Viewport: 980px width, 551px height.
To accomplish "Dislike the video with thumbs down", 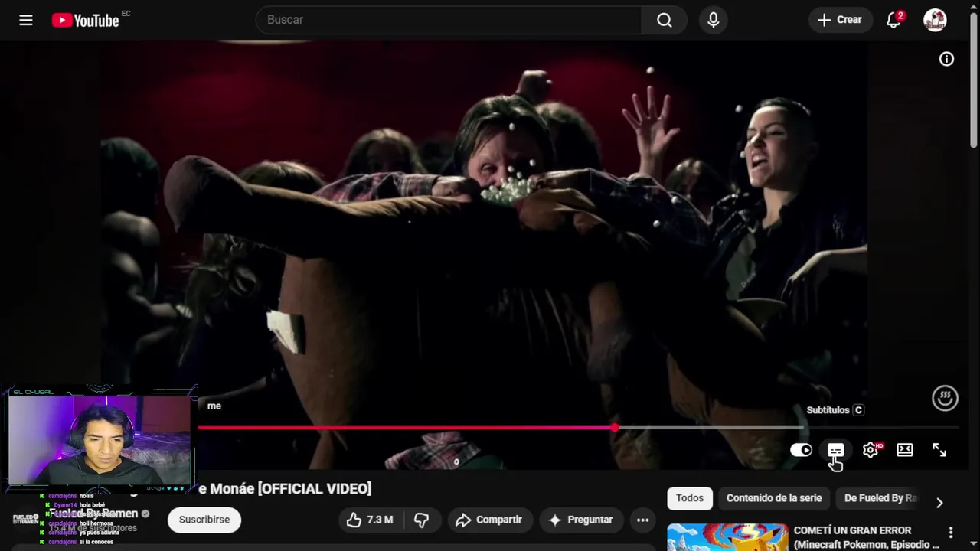I will 422,520.
